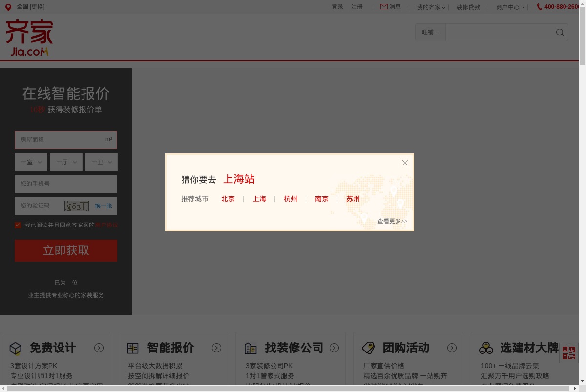The image size is (586, 392).
Task: Click the 400-880-260 phone number
Action: click(x=562, y=7)
